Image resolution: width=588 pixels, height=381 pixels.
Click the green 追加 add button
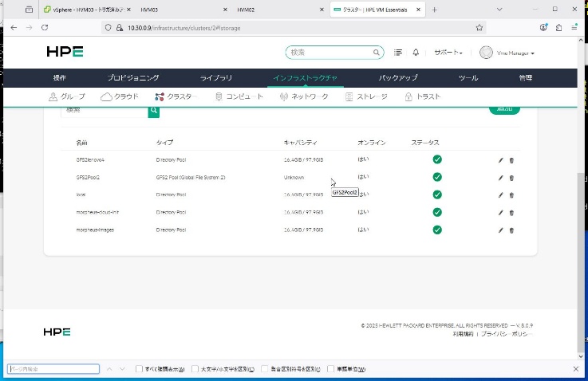(x=504, y=108)
